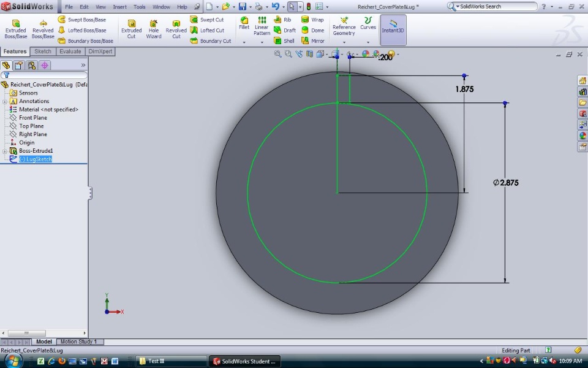Expand the Curves dropdown arrow

[368, 42]
